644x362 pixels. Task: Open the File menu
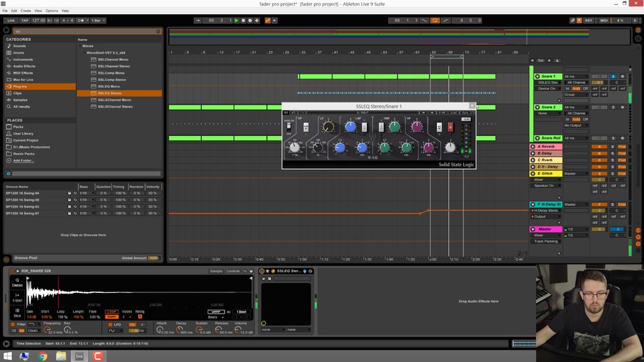click(5, 11)
